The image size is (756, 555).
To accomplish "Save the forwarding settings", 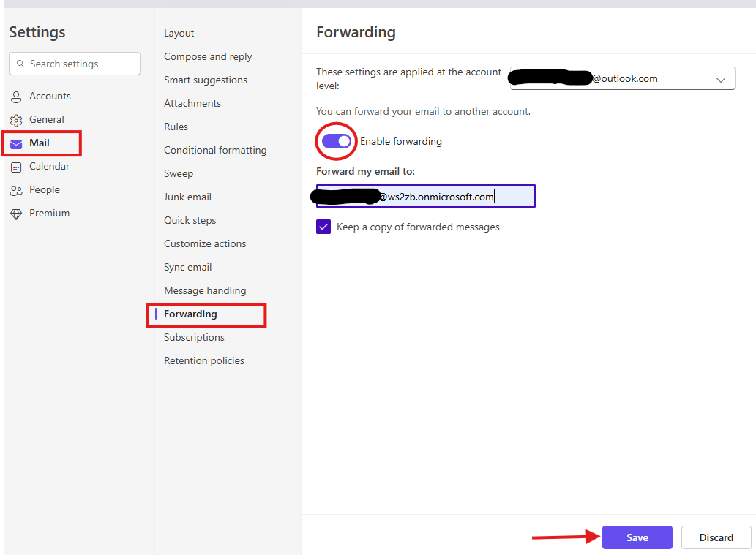I will point(637,537).
